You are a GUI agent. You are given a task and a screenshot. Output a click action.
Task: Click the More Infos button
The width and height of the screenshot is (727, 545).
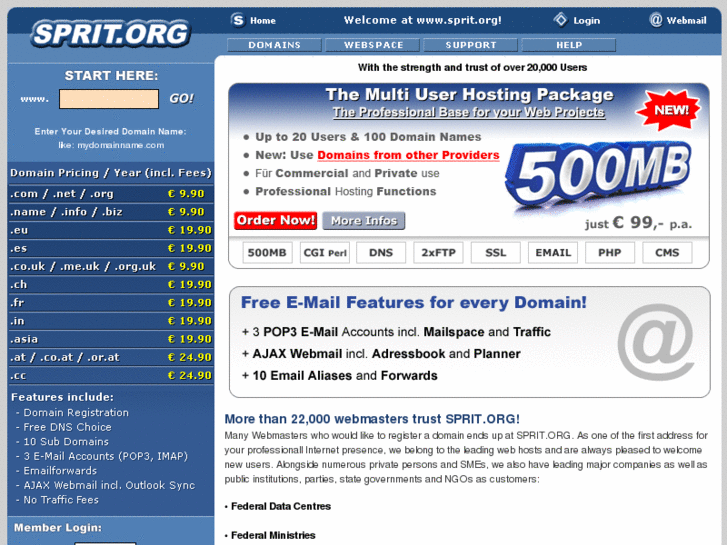364,221
